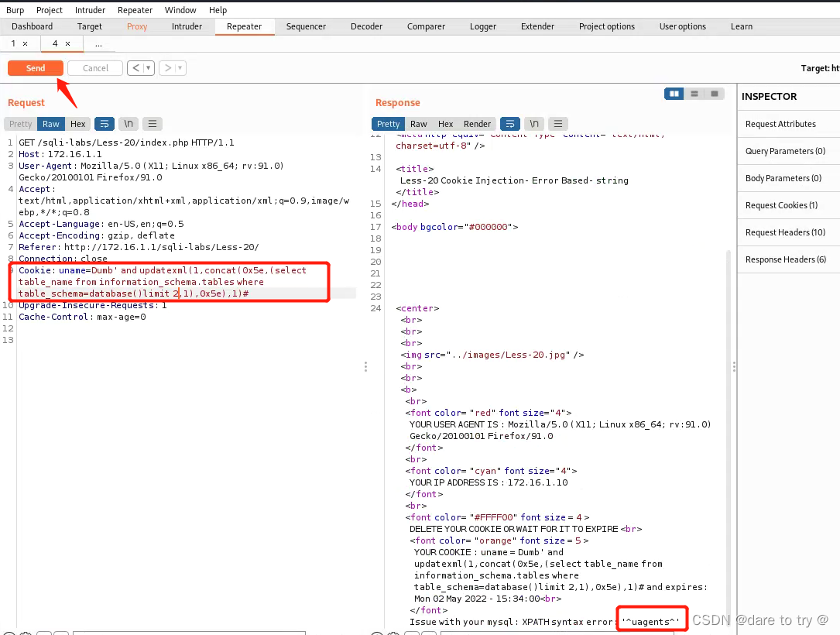
Task: Expand Request Attributes in Inspector
Action: coord(789,124)
